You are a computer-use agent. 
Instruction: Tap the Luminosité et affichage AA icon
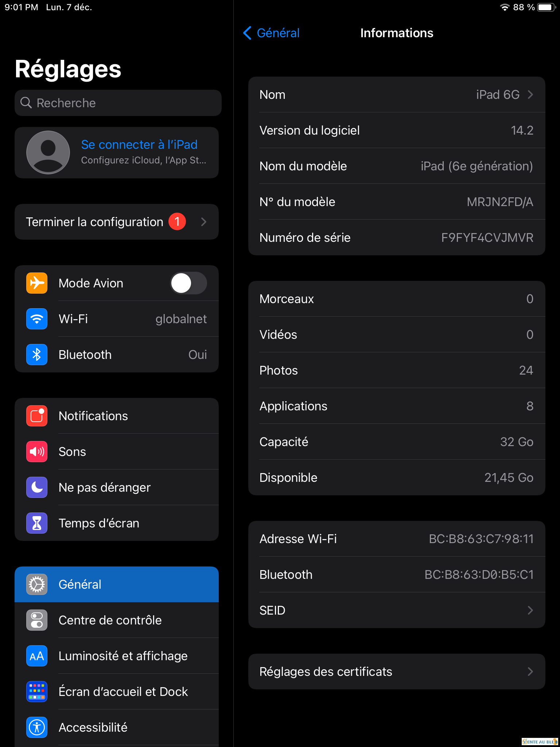[x=37, y=656]
